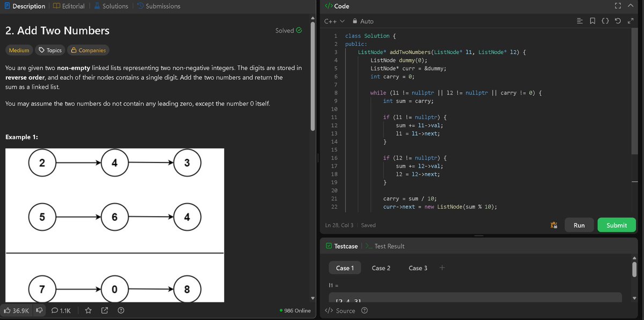644x320 pixels.
Task: Click the Description tab icon
Action: pos(7,6)
